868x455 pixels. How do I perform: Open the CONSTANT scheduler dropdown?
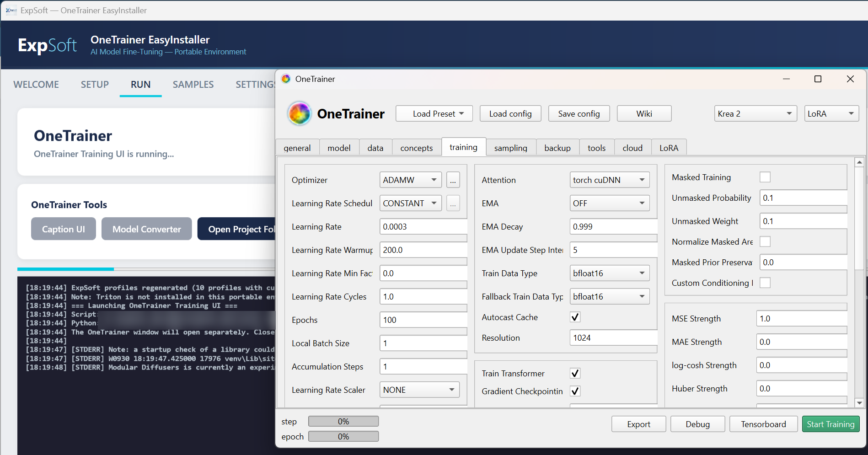(x=410, y=203)
